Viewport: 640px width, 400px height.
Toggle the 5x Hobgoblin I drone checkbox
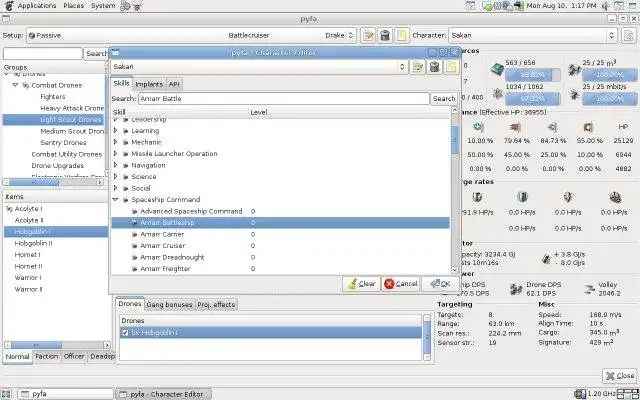click(x=125, y=333)
